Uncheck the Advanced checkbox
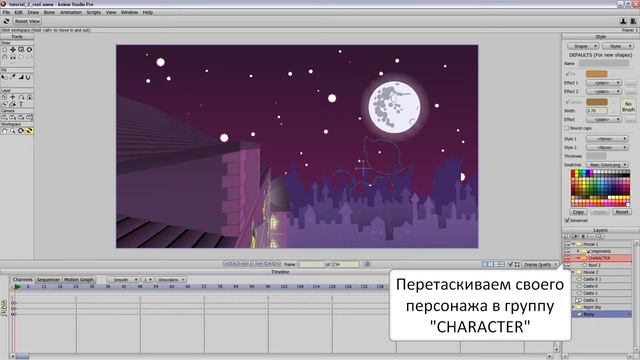Viewport: 640px width, 360px height. pyautogui.click(x=567, y=220)
